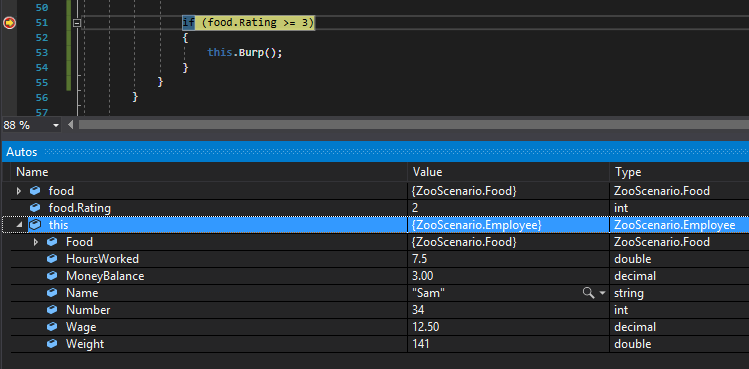
Task: Expand the Food property under this
Action: [36, 242]
